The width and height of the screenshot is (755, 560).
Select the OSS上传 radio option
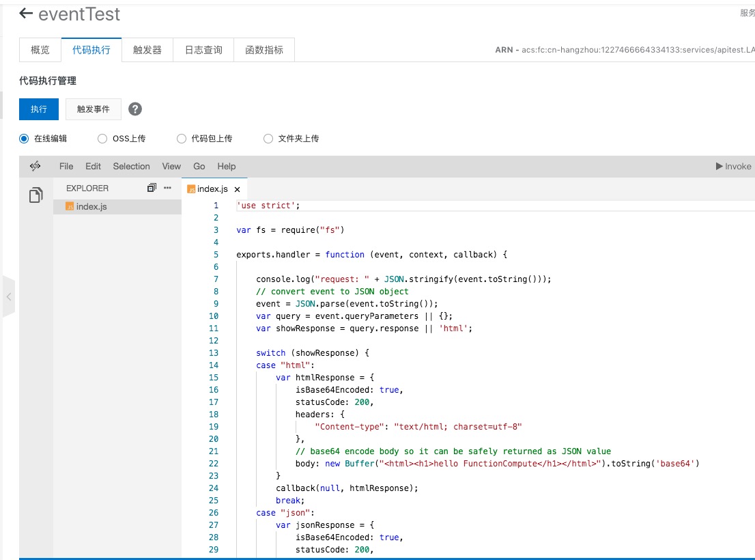pos(102,139)
